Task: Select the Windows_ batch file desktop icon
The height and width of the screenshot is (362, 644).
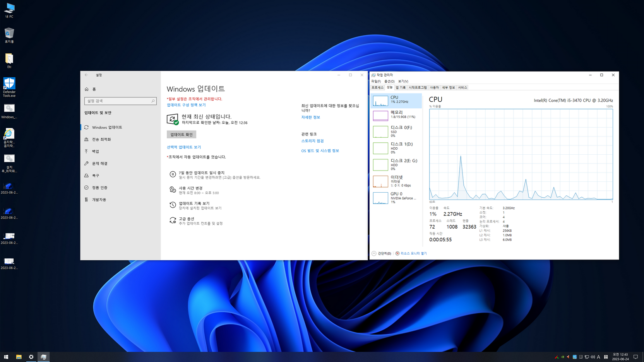Action: point(9,111)
